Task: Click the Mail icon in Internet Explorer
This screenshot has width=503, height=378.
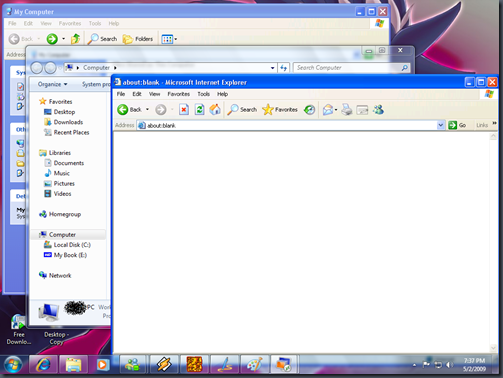Action: point(328,109)
